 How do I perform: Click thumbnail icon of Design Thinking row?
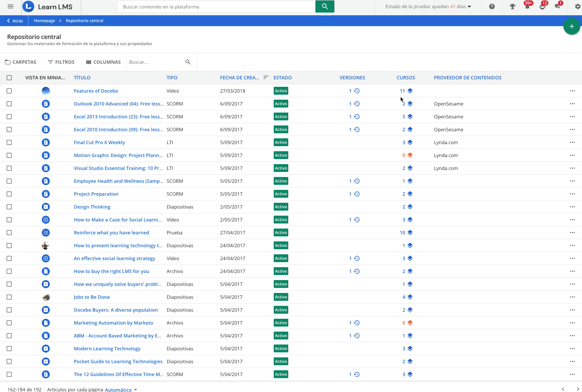click(46, 207)
